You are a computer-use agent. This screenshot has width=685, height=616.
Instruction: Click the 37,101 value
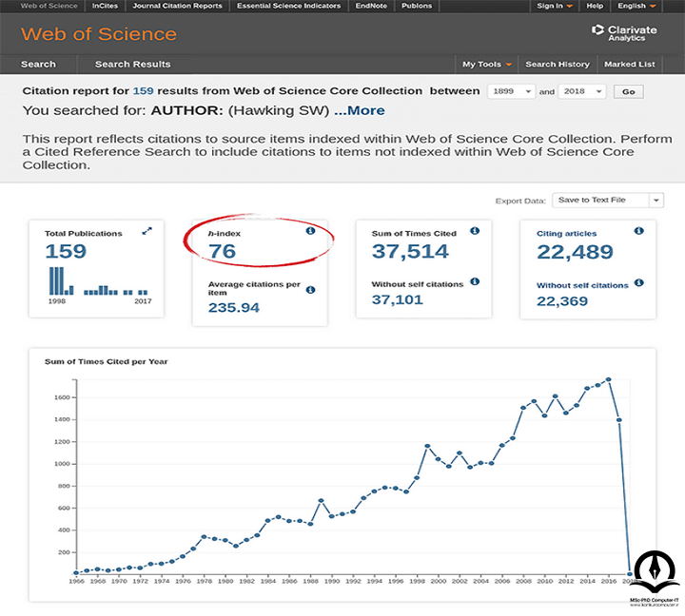tap(397, 300)
